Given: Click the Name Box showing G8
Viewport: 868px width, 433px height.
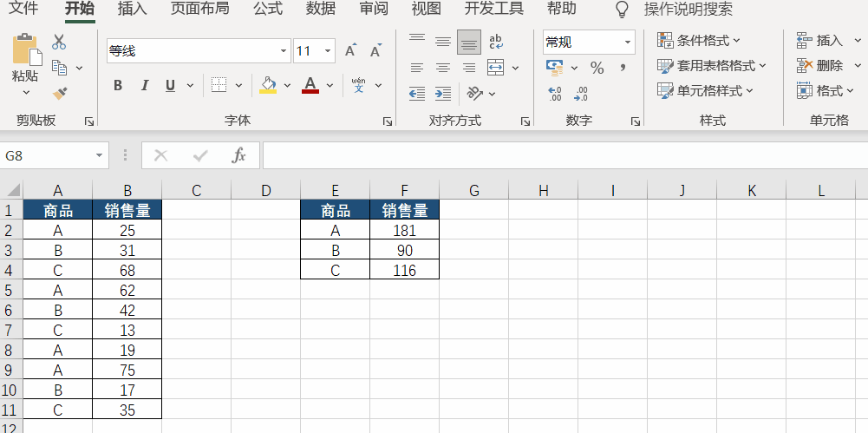Looking at the screenshot, I should click(x=55, y=155).
